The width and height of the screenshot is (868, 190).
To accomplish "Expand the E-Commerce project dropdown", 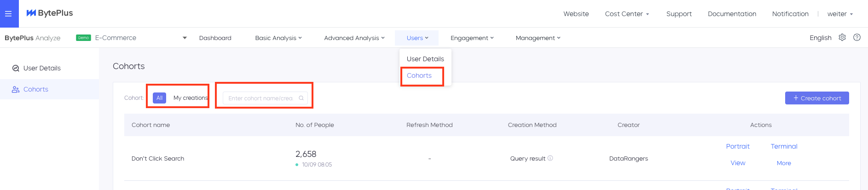I will [x=185, y=38].
